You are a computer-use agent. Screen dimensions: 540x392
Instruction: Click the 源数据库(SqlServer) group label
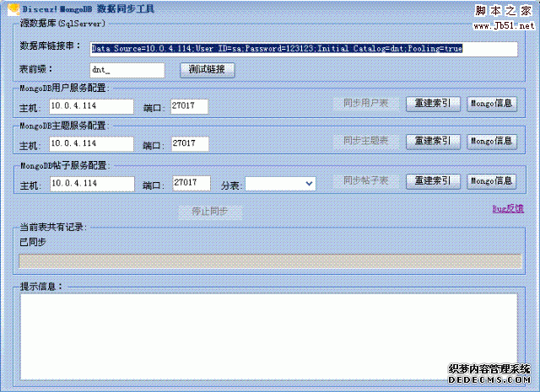[62, 24]
